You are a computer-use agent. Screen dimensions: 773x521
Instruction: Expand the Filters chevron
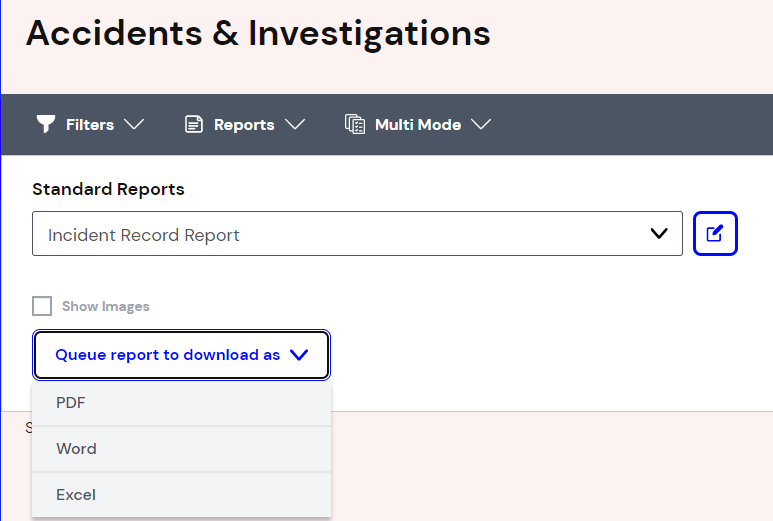[134, 124]
